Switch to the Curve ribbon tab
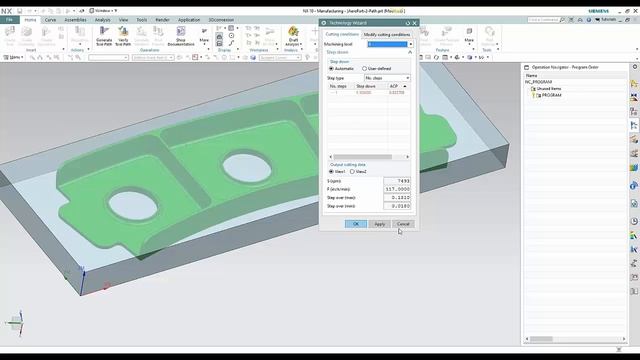 50,20
